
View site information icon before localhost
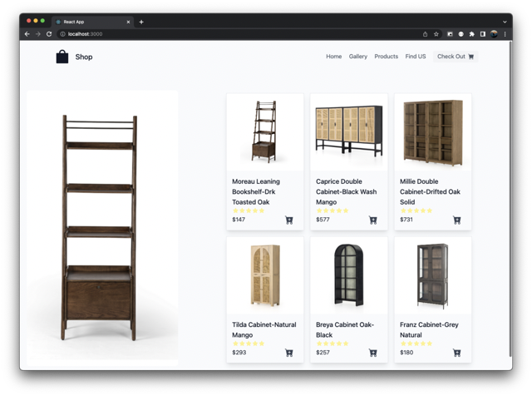coord(63,34)
